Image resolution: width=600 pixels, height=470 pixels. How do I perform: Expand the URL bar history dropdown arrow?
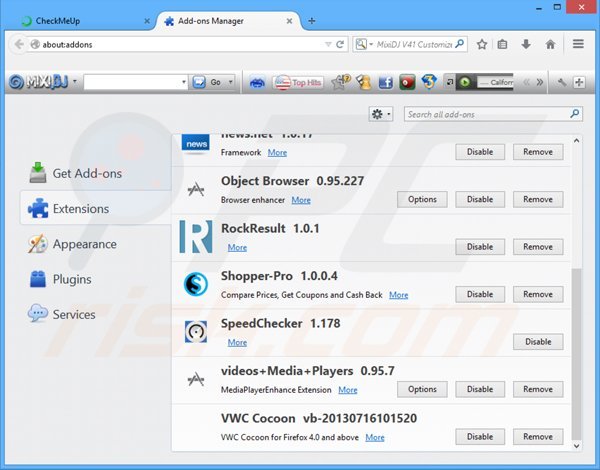327,44
